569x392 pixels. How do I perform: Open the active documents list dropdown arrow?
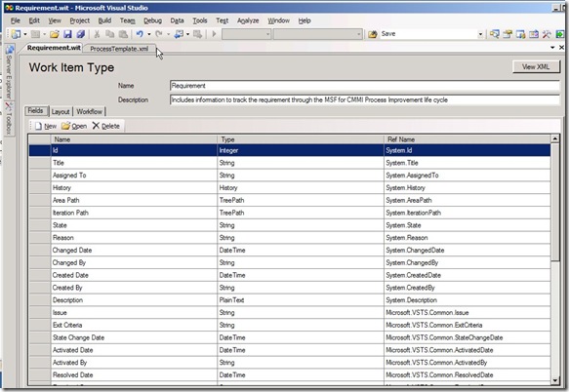[x=552, y=48]
